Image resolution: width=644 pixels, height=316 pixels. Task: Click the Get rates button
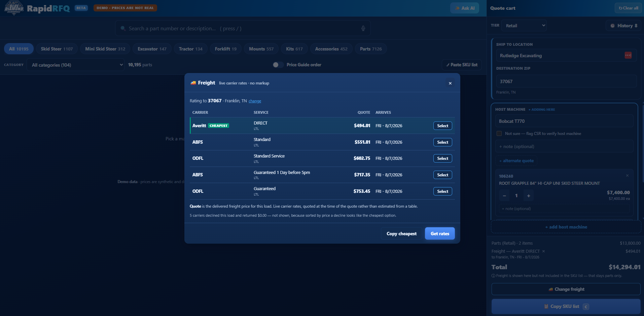(440, 234)
